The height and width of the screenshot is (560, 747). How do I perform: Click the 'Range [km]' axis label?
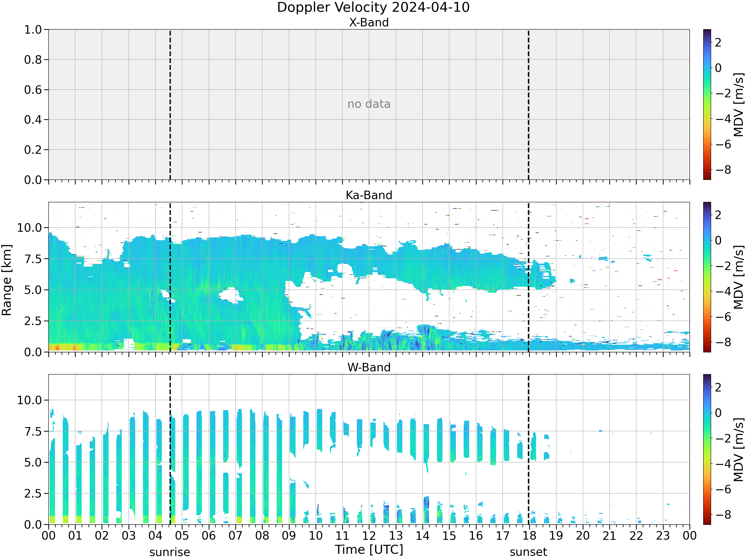pyautogui.click(x=7, y=280)
